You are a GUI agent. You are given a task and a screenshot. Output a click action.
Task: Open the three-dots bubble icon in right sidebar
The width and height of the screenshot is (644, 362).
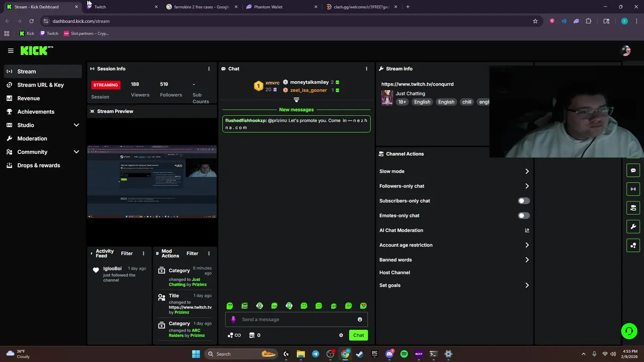633,245
